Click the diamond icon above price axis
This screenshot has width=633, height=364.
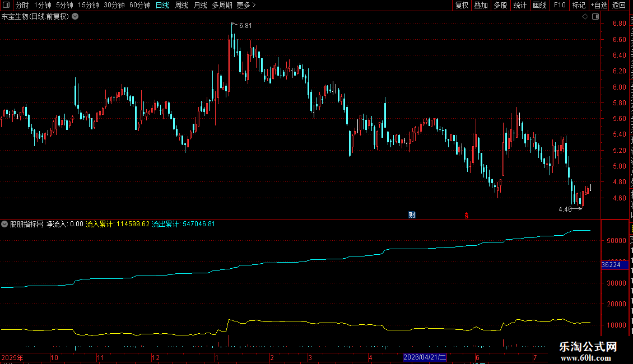pyautogui.click(x=585, y=17)
